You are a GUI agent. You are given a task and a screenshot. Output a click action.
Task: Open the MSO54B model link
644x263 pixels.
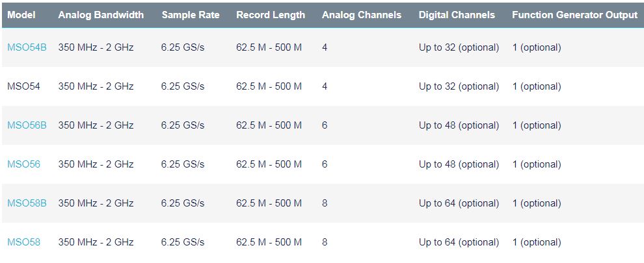(27, 47)
